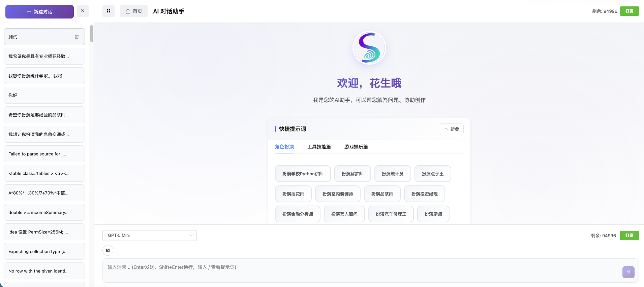Click the grid apps menu icon
Viewport: 644px width, 287px height.
[108, 11]
